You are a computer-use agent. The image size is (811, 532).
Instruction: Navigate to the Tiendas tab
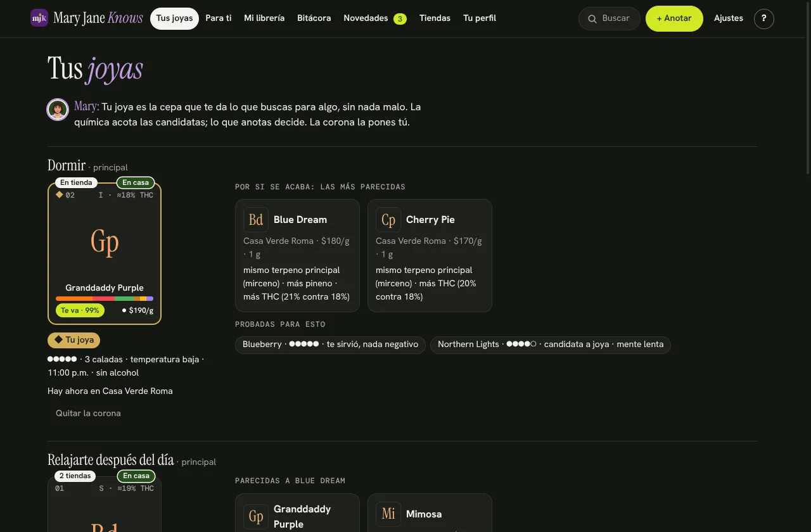(x=435, y=18)
